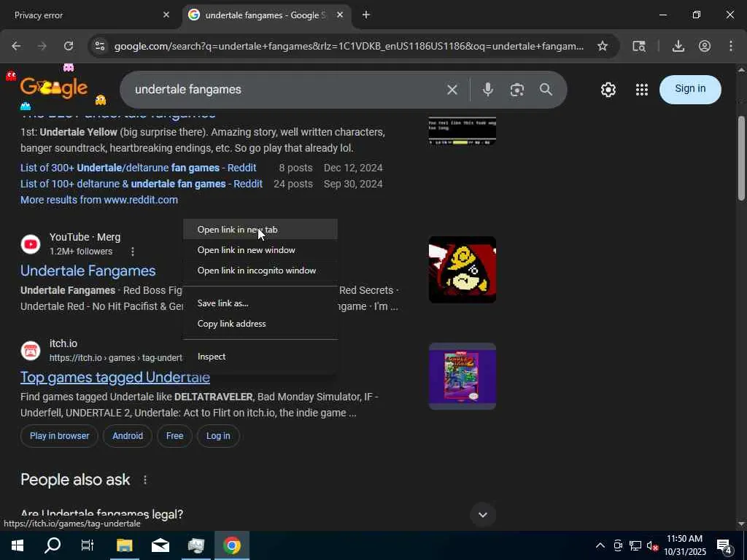Screen dimensions: 747x560
Task: Open File Explorer from the taskbar
Action: tap(124, 545)
